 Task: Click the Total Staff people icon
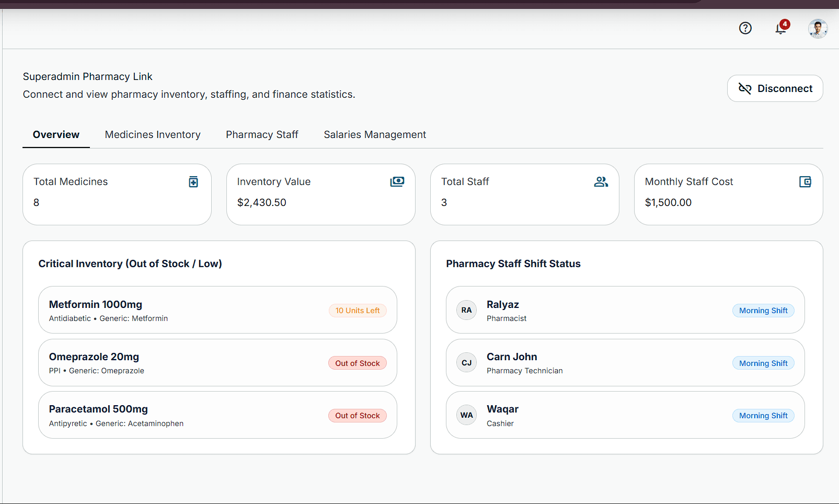click(x=601, y=181)
